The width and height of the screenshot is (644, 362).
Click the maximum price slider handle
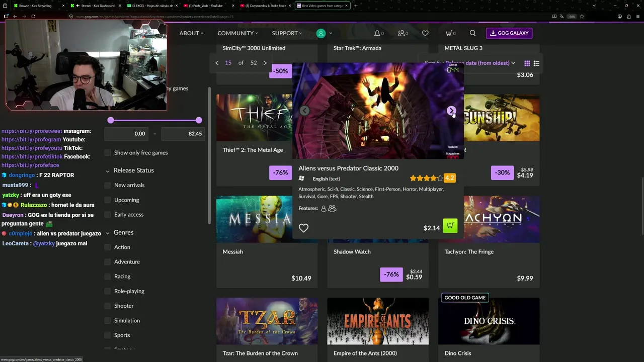(199, 120)
